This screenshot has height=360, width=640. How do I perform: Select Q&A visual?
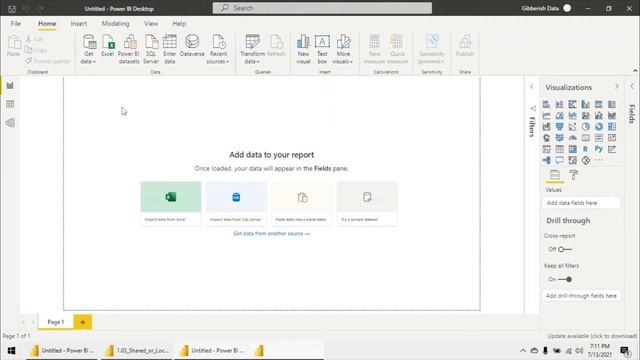pos(559,160)
